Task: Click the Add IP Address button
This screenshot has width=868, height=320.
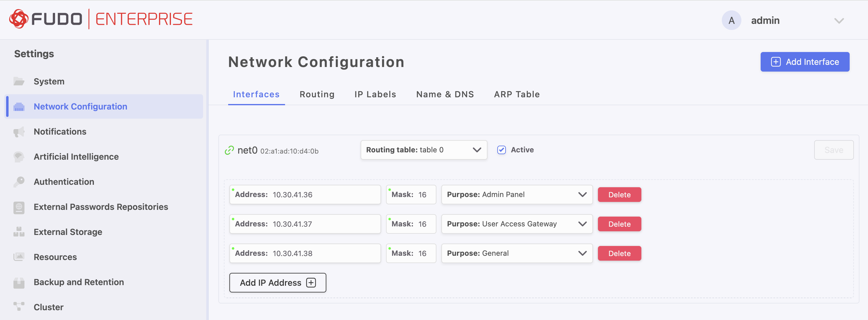Action: (x=277, y=283)
